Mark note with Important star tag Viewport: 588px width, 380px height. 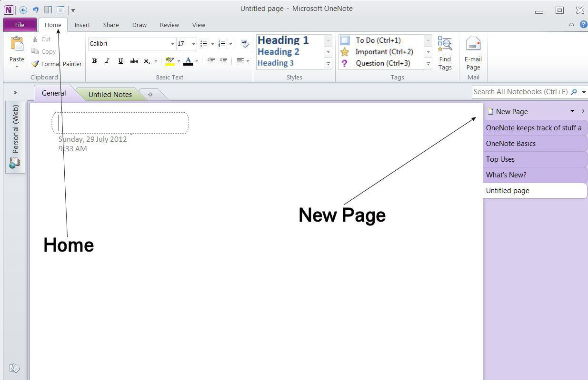[345, 52]
